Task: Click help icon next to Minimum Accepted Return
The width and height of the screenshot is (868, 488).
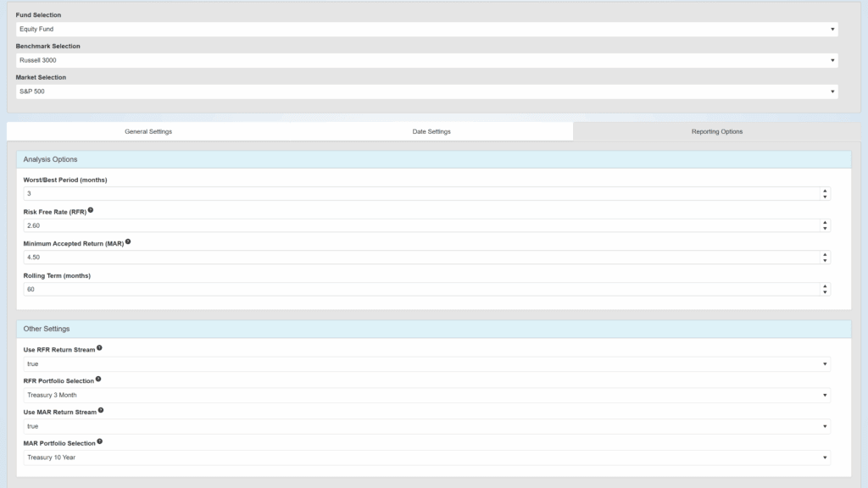Action: tap(128, 241)
